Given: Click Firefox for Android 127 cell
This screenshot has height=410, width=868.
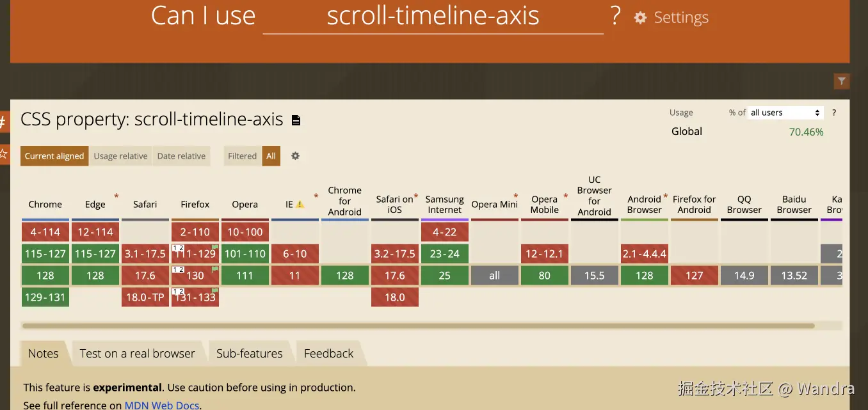Looking at the screenshot, I should tap(695, 276).
